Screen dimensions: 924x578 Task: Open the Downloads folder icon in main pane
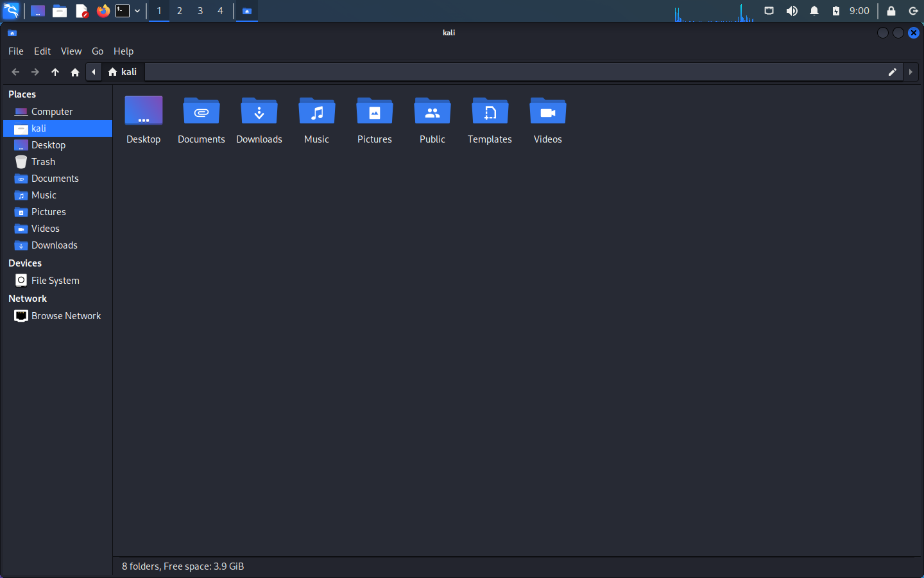click(x=259, y=110)
